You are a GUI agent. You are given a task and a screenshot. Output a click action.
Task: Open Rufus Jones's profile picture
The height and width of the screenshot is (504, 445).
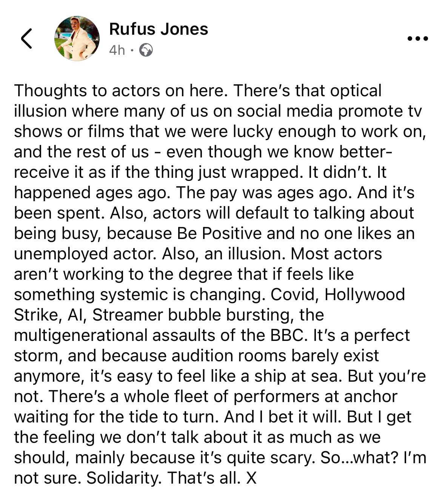(77, 39)
